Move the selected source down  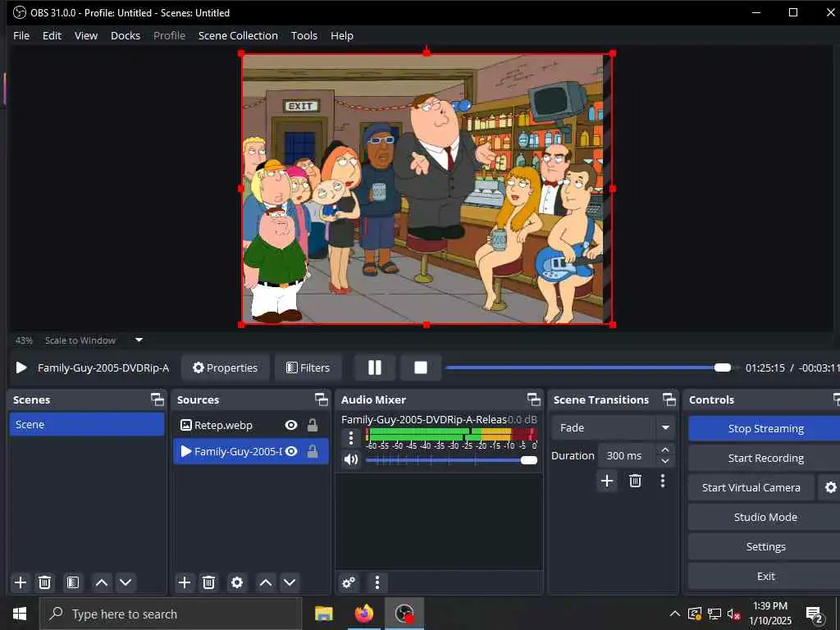[x=290, y=582]
